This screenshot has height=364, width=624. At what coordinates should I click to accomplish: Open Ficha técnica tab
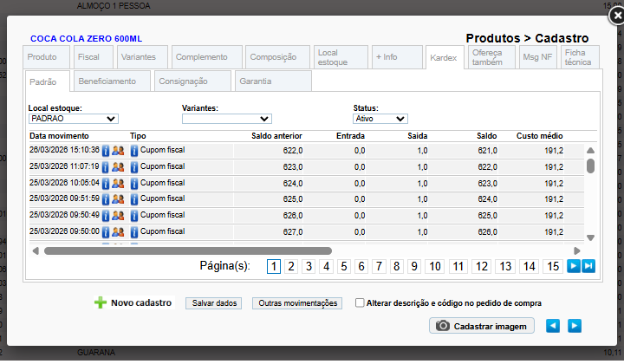click(580, 57)
